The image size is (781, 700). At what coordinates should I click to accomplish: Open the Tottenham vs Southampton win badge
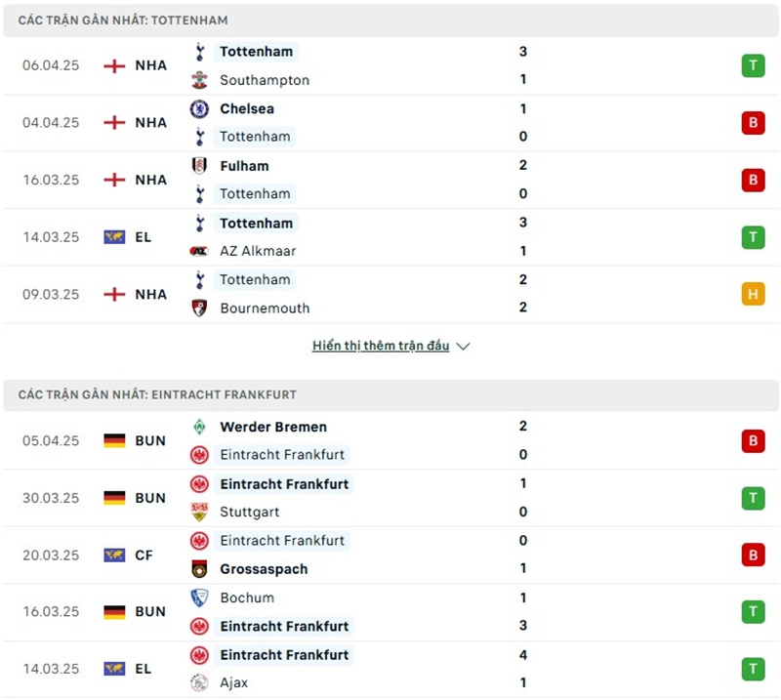pyautogui.click(x=752, y=65)
